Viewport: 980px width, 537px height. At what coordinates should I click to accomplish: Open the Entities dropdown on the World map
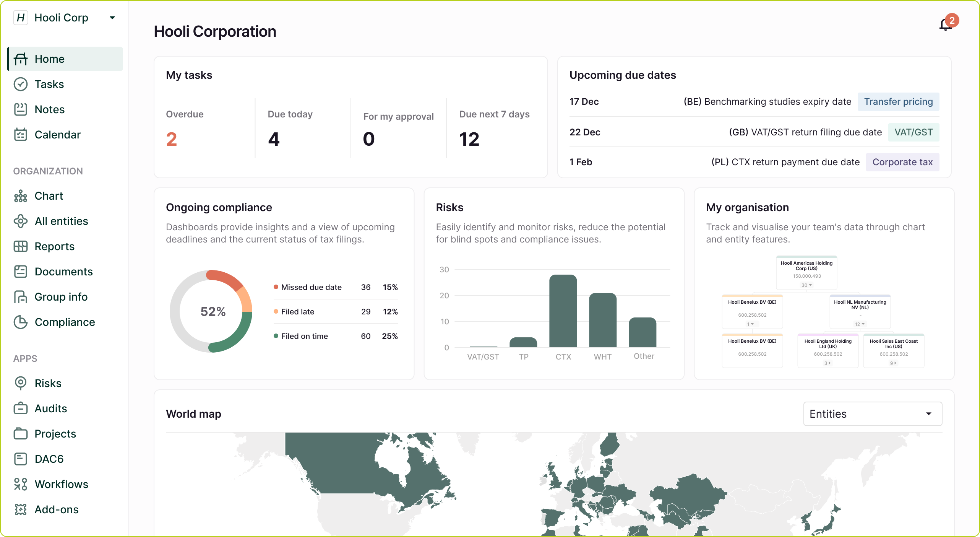pos(873,414)
